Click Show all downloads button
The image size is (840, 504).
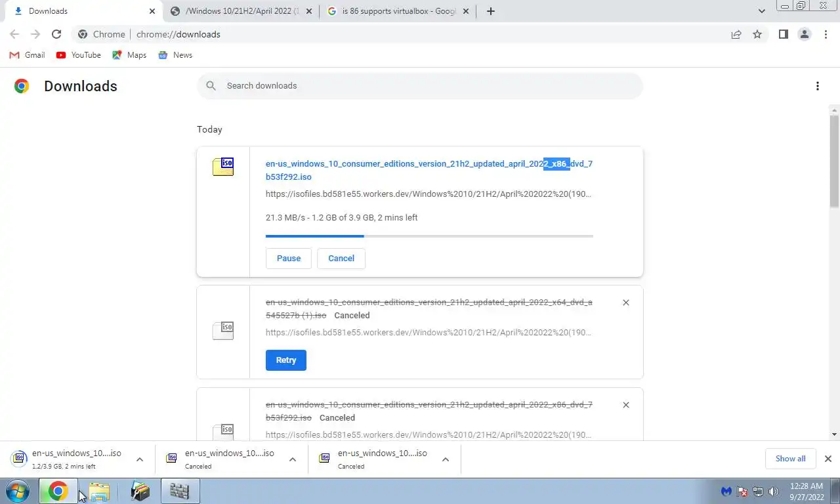click(x=790, y=459)
